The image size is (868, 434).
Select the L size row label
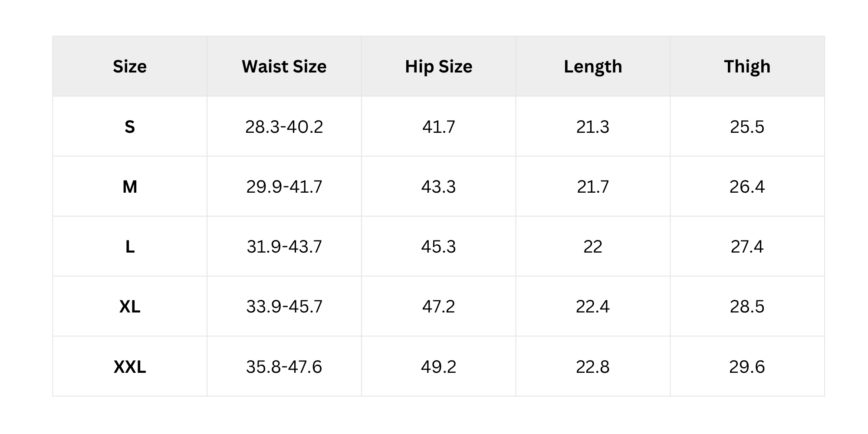pos(130,247)
